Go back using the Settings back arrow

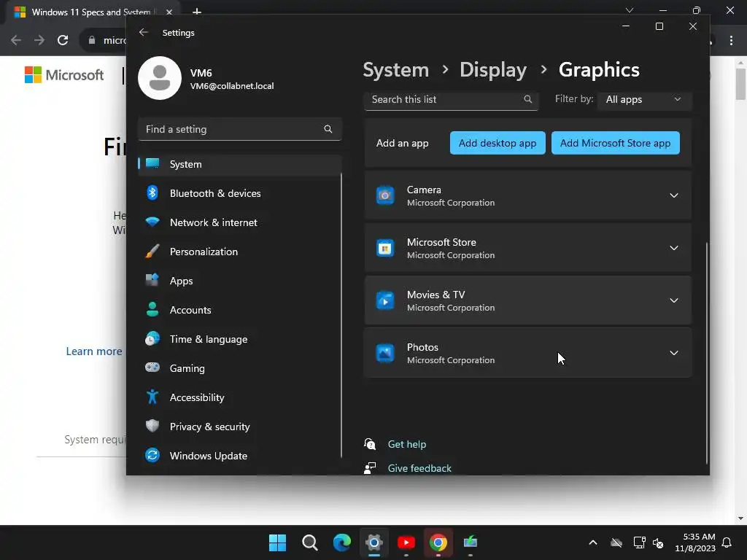[144, 32]
